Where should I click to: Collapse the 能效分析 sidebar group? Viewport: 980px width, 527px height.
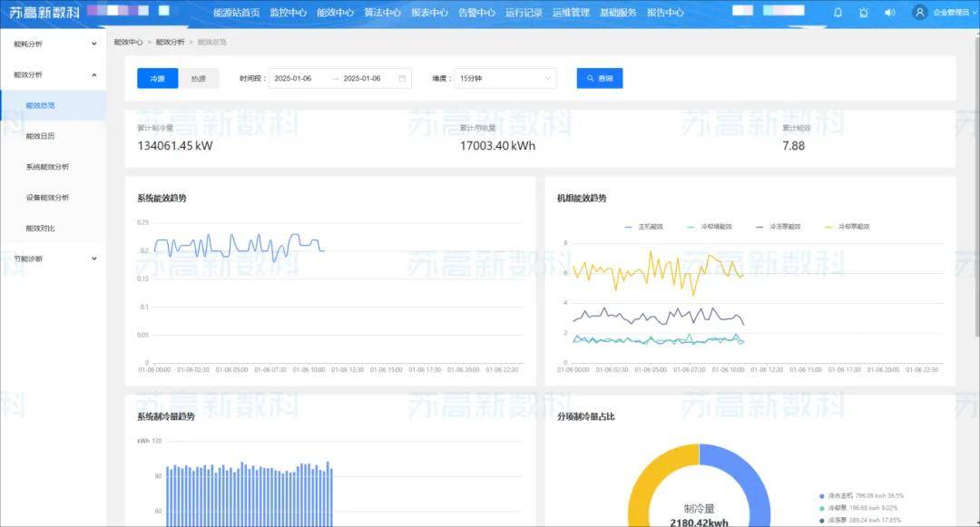[x=54, y=75]
